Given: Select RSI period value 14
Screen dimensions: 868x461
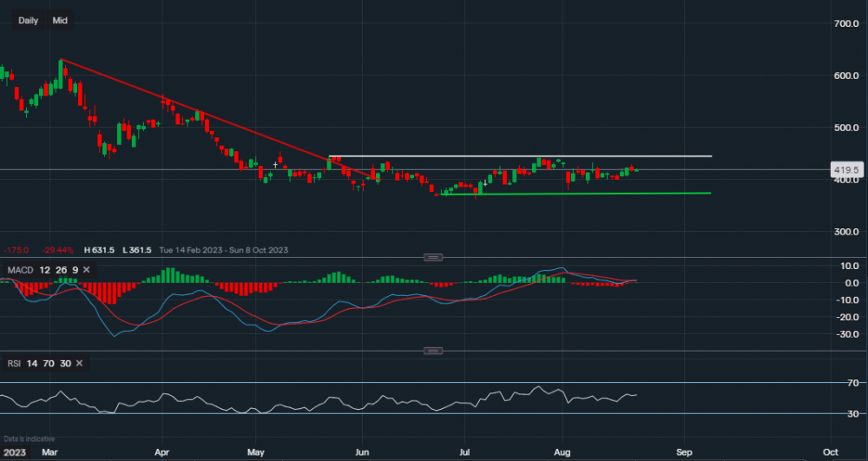Looking at the screenshot, I should point(34,364).
